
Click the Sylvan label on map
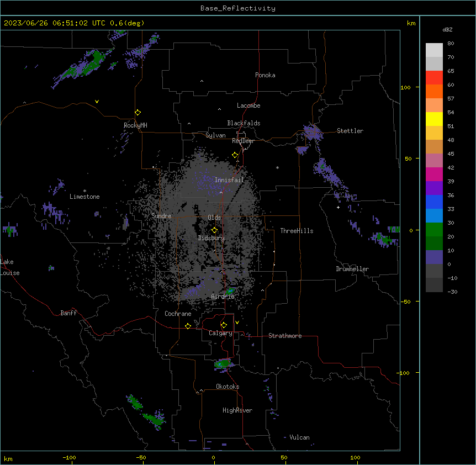pos(215,135)
